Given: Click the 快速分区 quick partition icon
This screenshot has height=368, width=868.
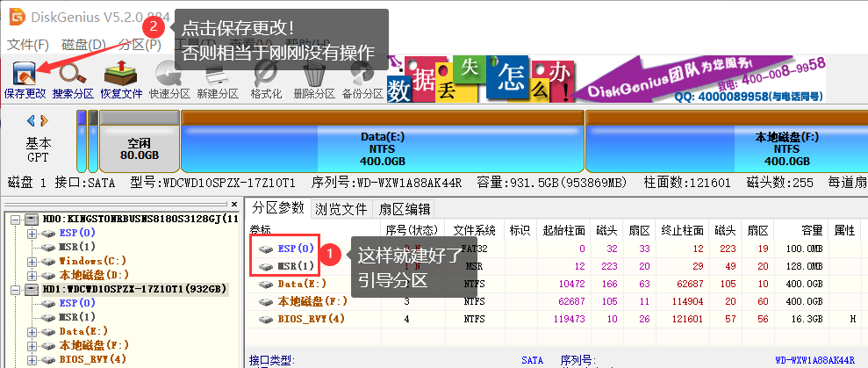Looking at the screenshot, I should tap(169, 75).
